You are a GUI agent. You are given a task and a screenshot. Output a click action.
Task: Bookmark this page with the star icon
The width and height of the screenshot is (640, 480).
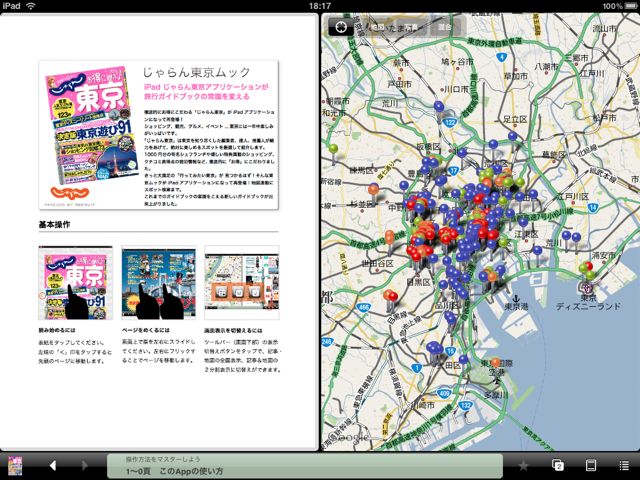point(523,465)
